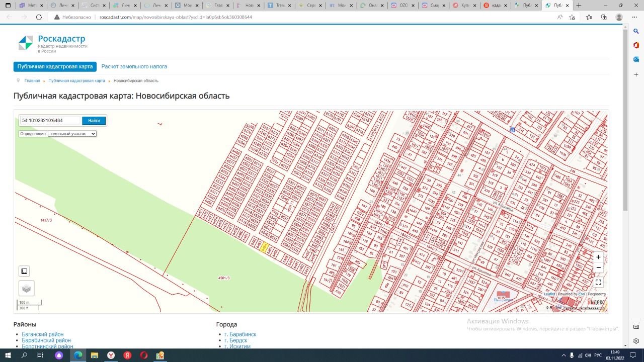Add page to favorites star icon

point(572,17)
